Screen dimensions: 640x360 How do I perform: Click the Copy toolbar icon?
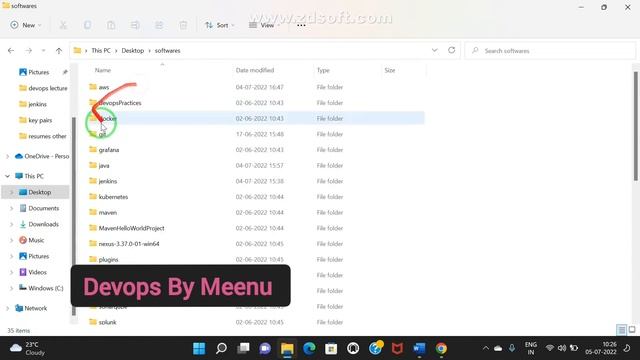(x=87, y=25)
